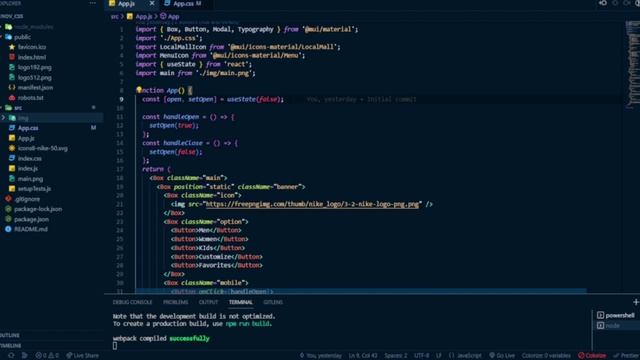Change file encoding UTF-8
The width and height of the screenshot is (640, 360).
click(422, 356)
